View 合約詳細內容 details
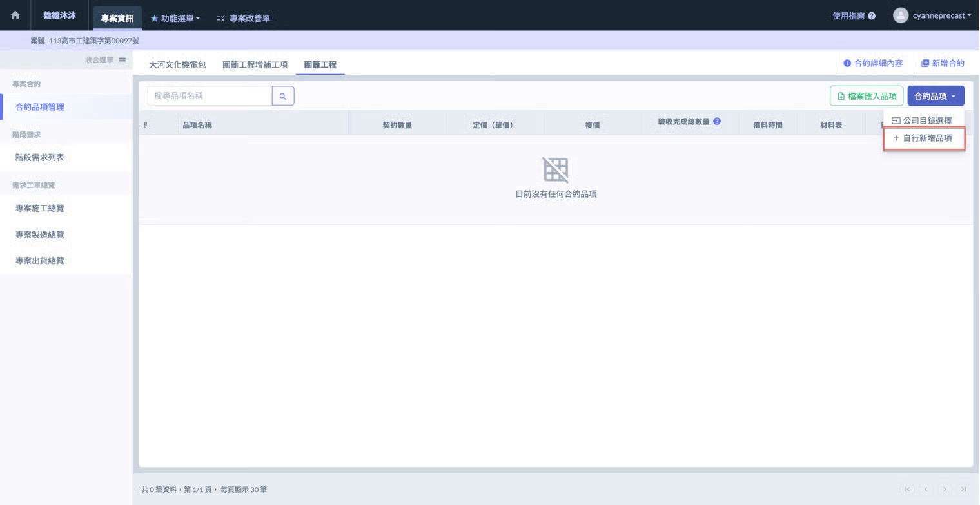980x505 pixels. click(x=873, y=63)
